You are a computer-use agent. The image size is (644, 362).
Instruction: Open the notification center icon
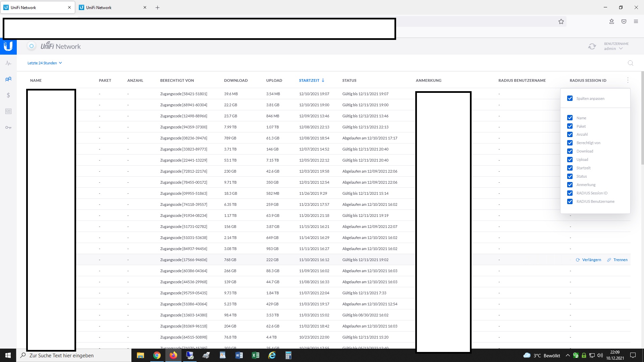tap(633, 355)
